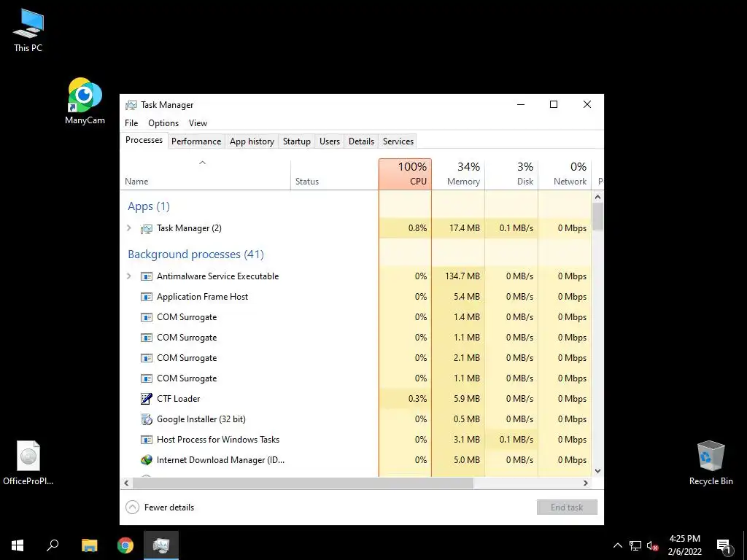
Task: Sort by the Status column header
Action: click(x=334, y=175)
